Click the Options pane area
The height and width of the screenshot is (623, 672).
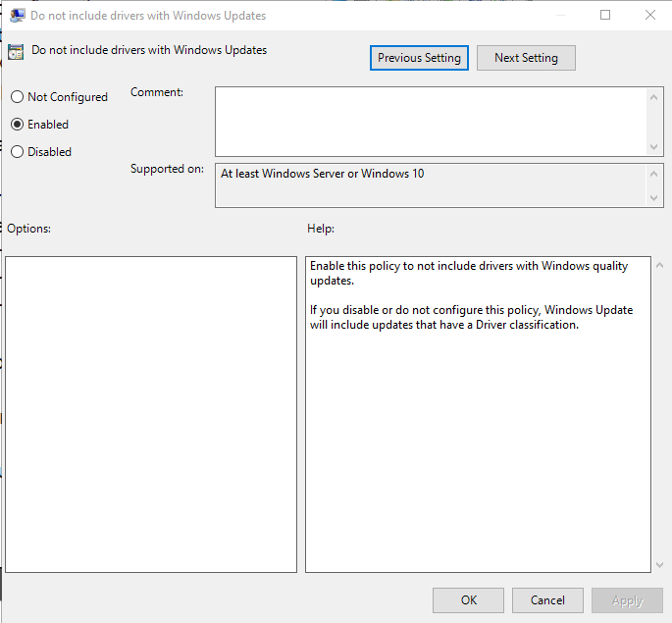[151, 414]
